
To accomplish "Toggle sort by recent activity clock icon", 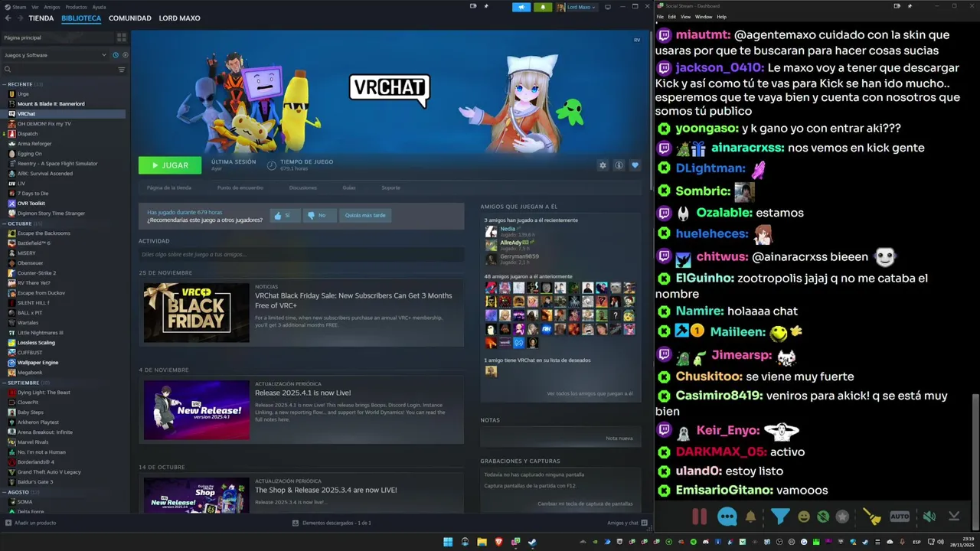I will tap(116, 55).
